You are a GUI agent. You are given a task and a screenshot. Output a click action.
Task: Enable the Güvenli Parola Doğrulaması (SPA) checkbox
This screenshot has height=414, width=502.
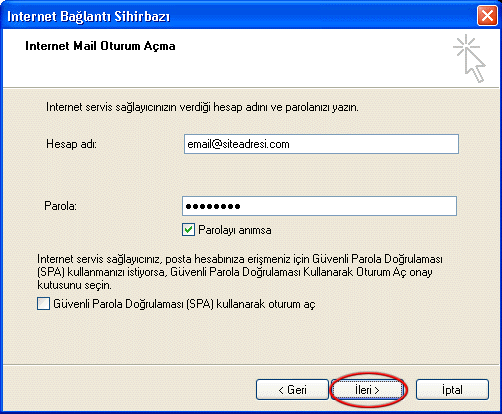43,304
